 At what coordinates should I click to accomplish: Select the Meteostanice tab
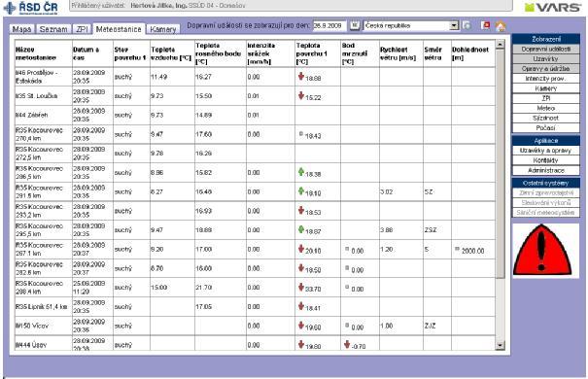tap(119, 29)
